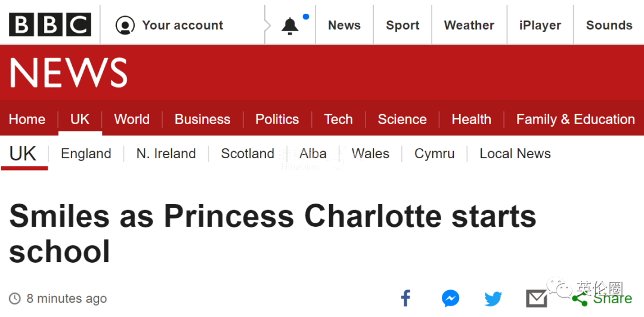The width and height of the screenshot is (644, 317).
Task: Select Family & Education tab
Action: 575,119
